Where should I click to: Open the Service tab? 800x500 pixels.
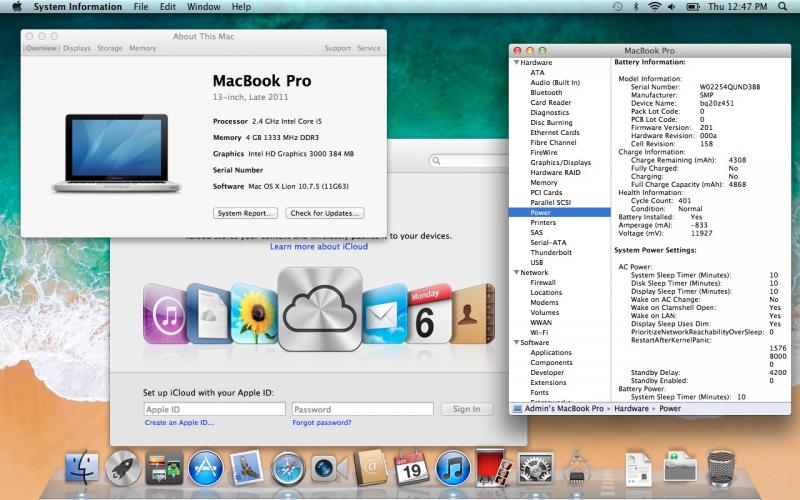tap(369, 48)
